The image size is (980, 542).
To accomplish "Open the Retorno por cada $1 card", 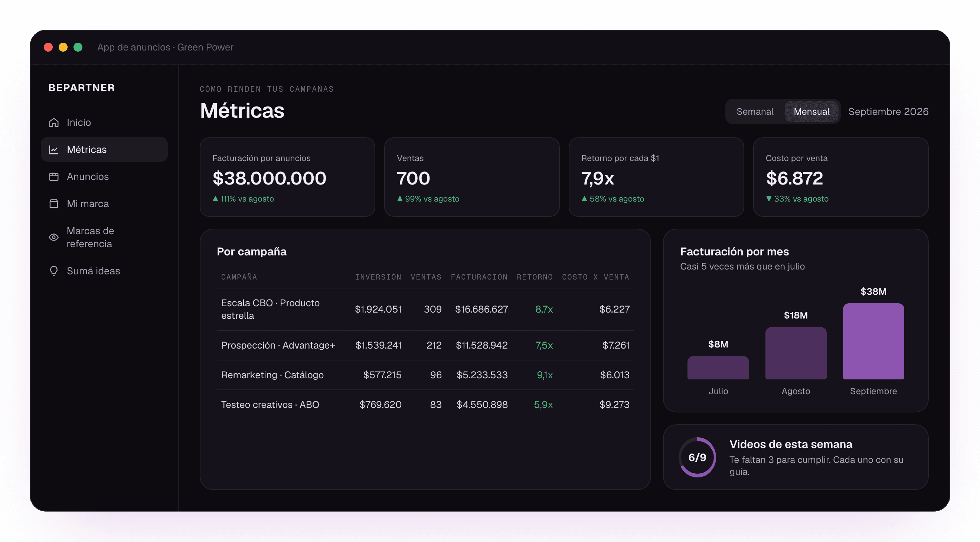I will click(656, 177).
